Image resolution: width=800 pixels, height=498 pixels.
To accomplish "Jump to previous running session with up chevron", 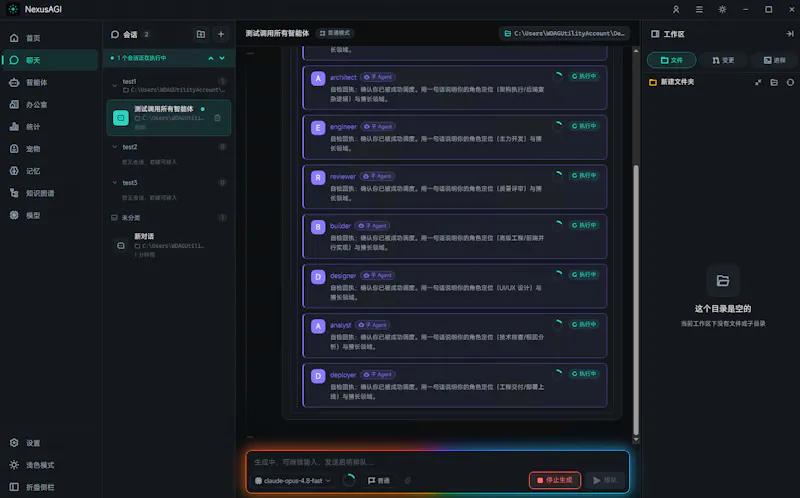I will click(211, 58).
